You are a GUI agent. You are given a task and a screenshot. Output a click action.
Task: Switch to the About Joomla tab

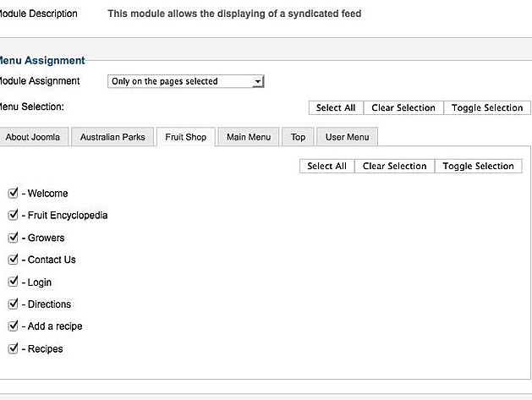point(33,137)
